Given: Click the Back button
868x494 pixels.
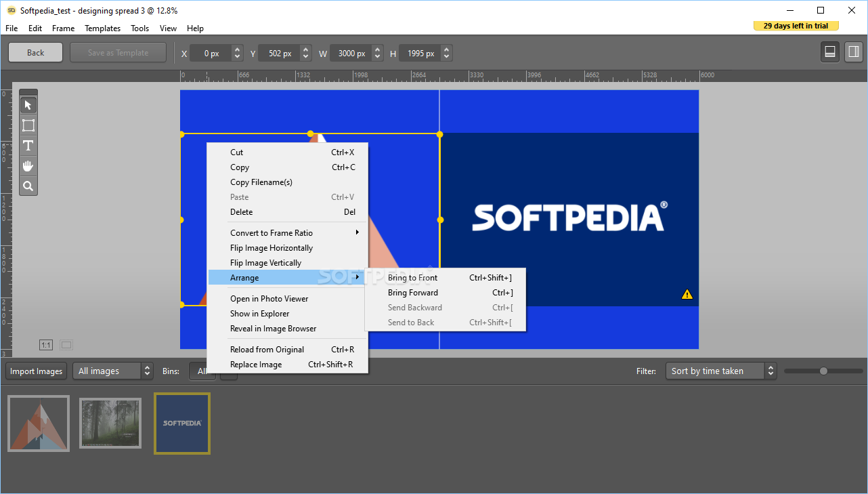Looking at the screenshot, I should pos(35,53).
